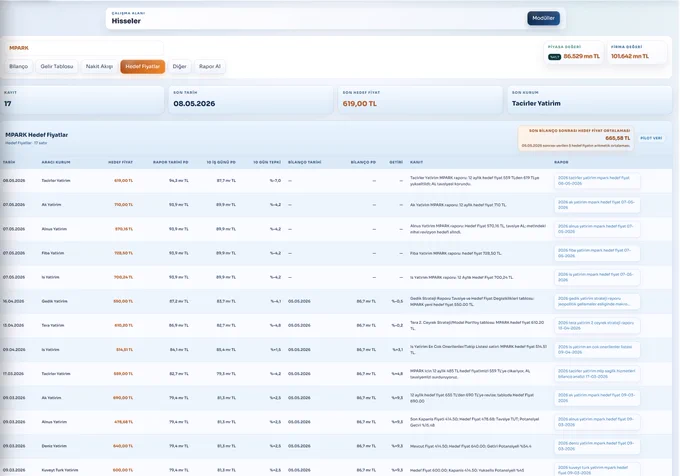The image size is (680, 476).
Task: Open the Ak Yatirim 07-05-2026 report link
Action: (x=597, y=205)
